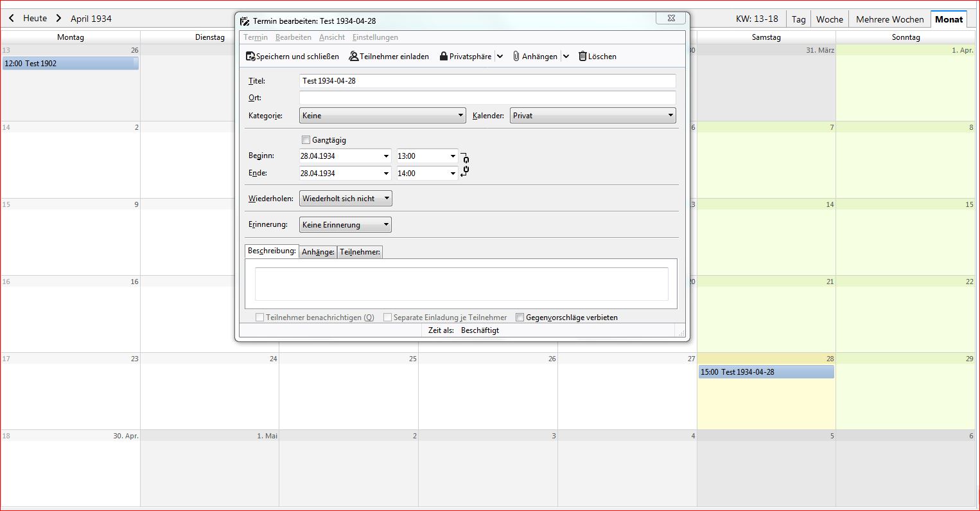Viewport: 980px width, 511px height.
Task: Click the Löschen trash icon
Action: point(582,57)
